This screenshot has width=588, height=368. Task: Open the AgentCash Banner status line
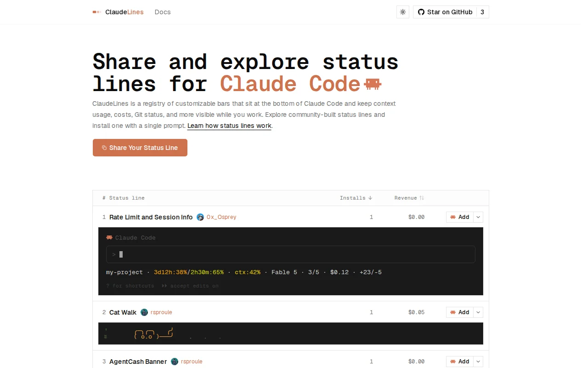[x=138, y=362]
